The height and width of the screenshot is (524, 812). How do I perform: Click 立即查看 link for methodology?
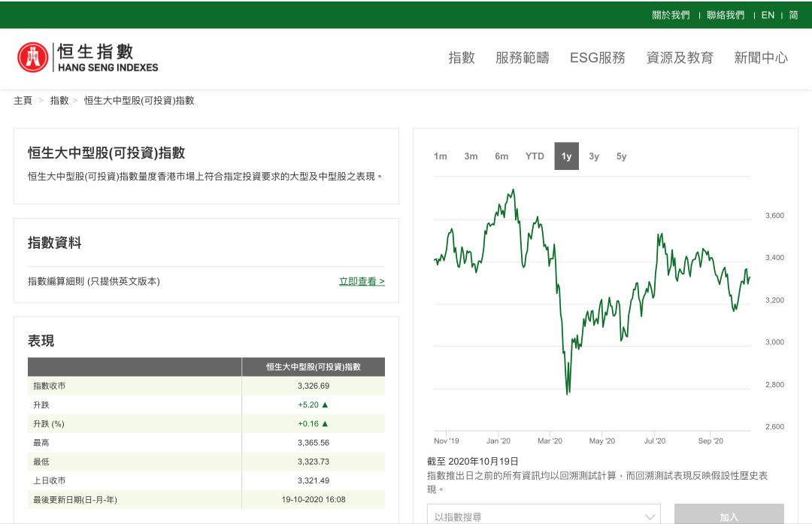[x=362, y=282]
